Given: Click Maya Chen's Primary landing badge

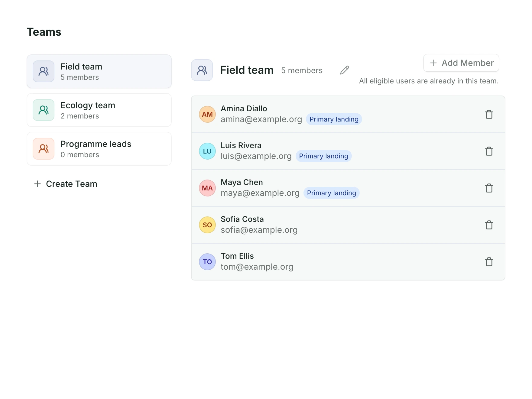Looking at the screenshot, I should click(332, 193).
